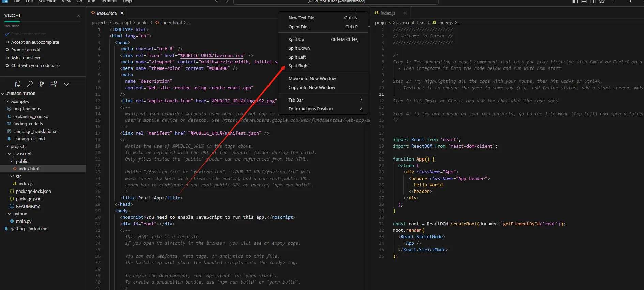
Task: Collapse the examples folder in explorer
Action: [7, 102]
